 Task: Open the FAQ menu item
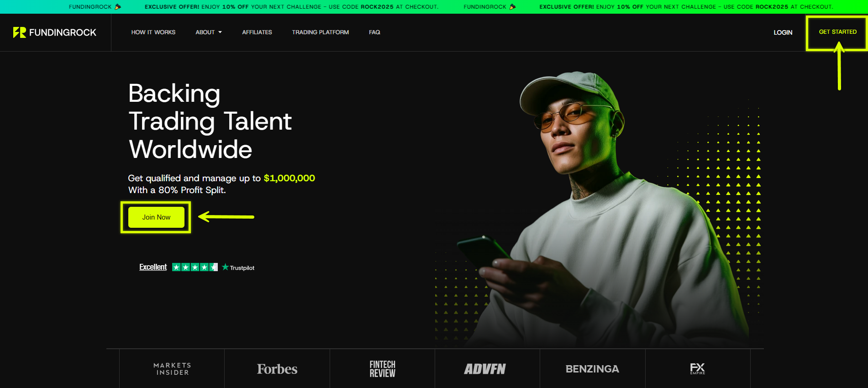tap(374, 32)
